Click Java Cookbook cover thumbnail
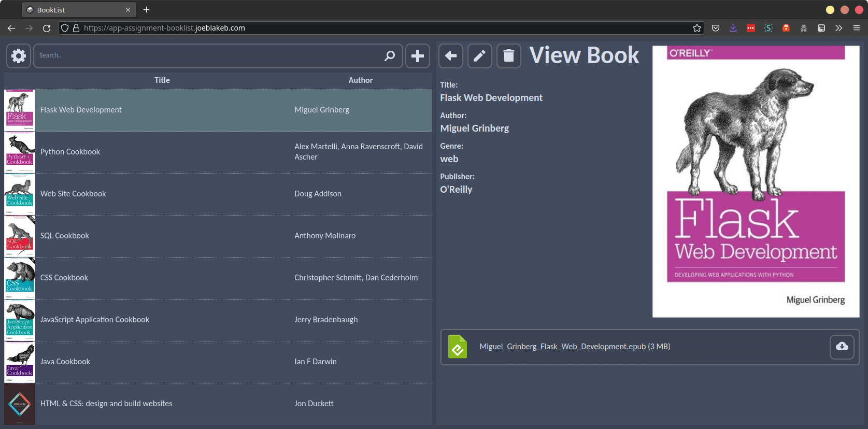Image resolution: width=868 pixels, height=429 pixels. tap(20, 362)
